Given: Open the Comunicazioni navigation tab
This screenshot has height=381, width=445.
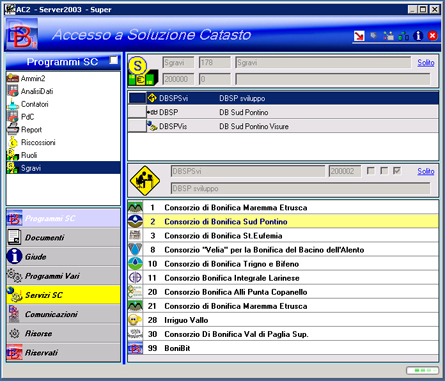Looking at the screenshot, I should pyautogui.click(x=63, y=314).
